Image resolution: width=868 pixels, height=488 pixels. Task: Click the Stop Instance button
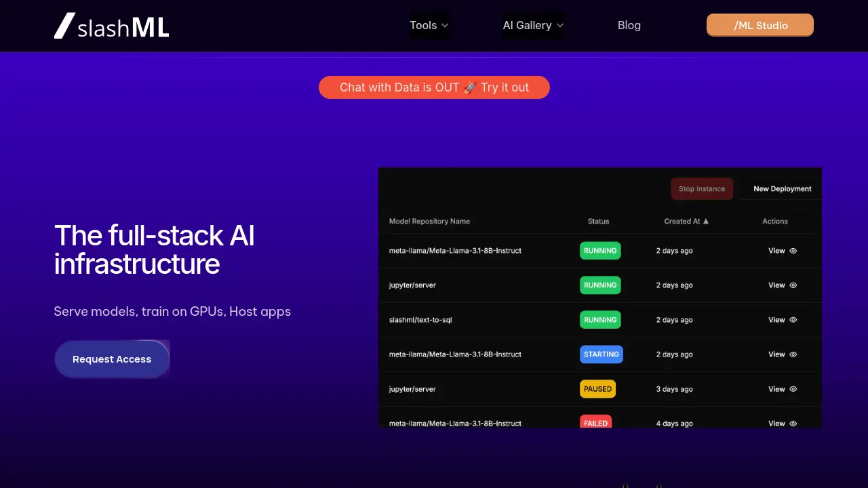(x=702, y=188)
